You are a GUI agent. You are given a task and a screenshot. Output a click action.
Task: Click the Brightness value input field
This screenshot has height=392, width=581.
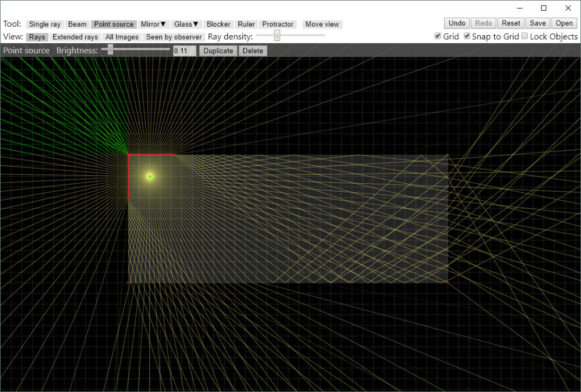pos(184,50)
